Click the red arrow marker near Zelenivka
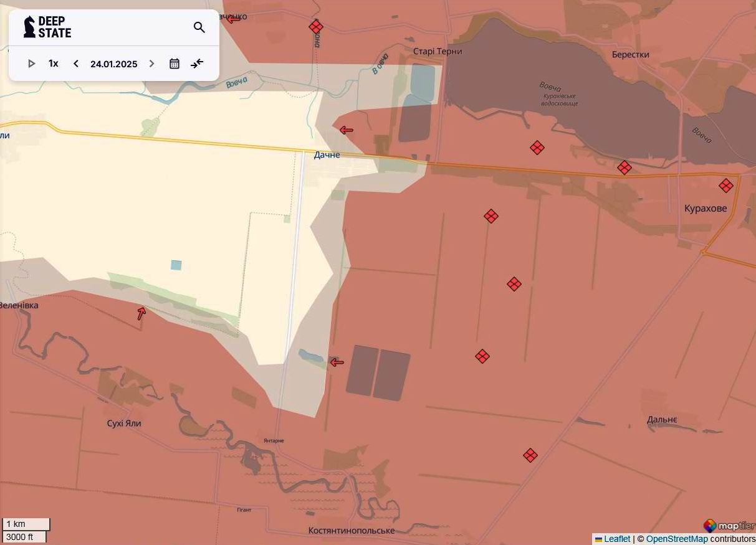Viewport: 756px width, 545px height. coord(141,313)
